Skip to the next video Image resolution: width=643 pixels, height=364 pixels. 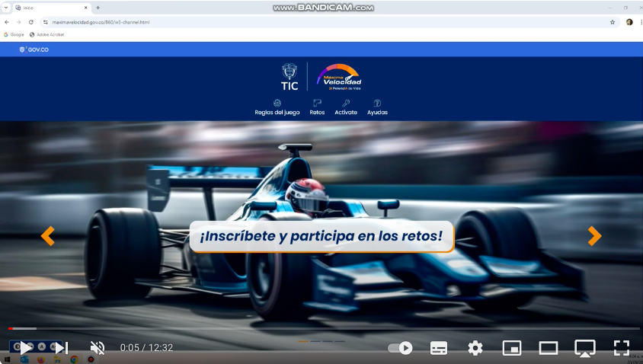tap(61, 348)
